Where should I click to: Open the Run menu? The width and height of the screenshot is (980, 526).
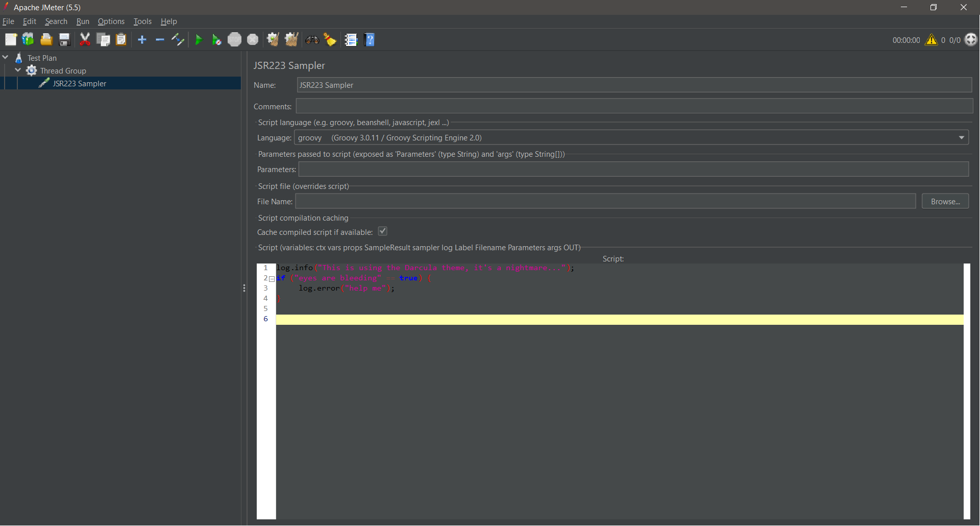tap(83, 21)
